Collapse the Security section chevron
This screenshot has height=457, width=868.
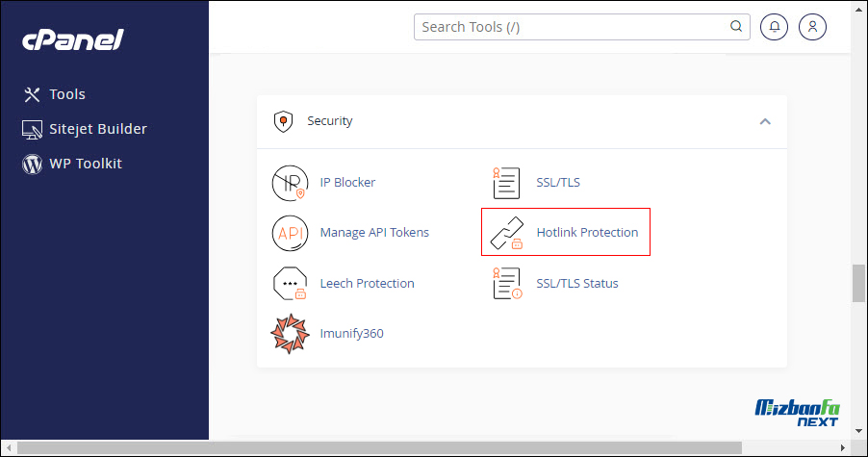[765, 121]
